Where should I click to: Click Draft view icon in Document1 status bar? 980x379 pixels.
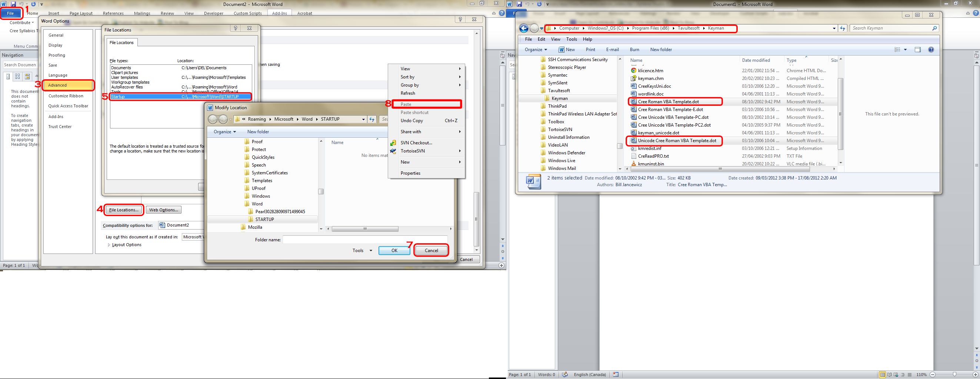point(910,375)
